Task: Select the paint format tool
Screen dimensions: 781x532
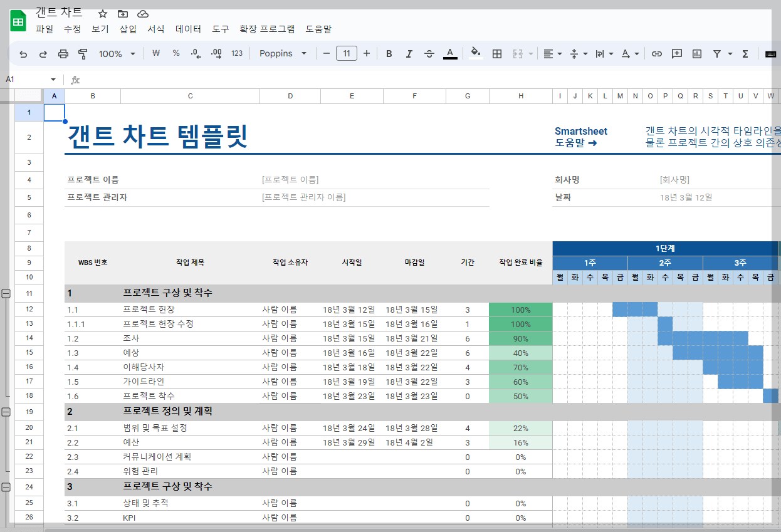Action: (82, 54)
